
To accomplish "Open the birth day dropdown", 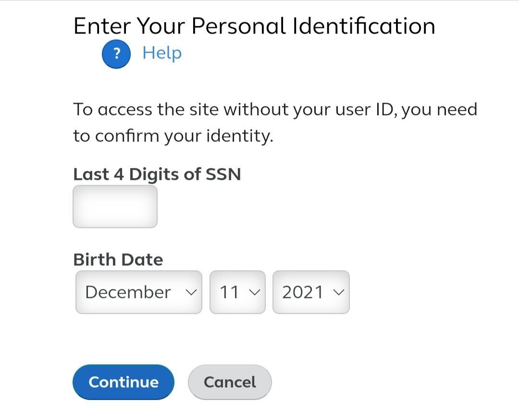I will point(237,292).
